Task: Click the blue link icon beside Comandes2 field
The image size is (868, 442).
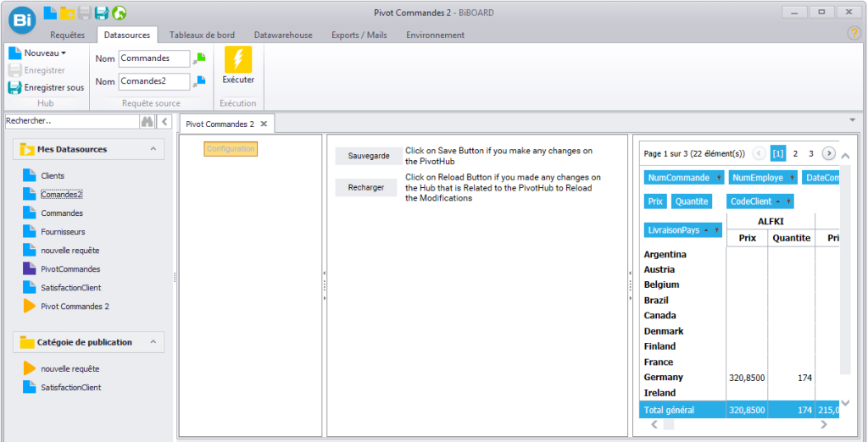Action: point(199,81)
